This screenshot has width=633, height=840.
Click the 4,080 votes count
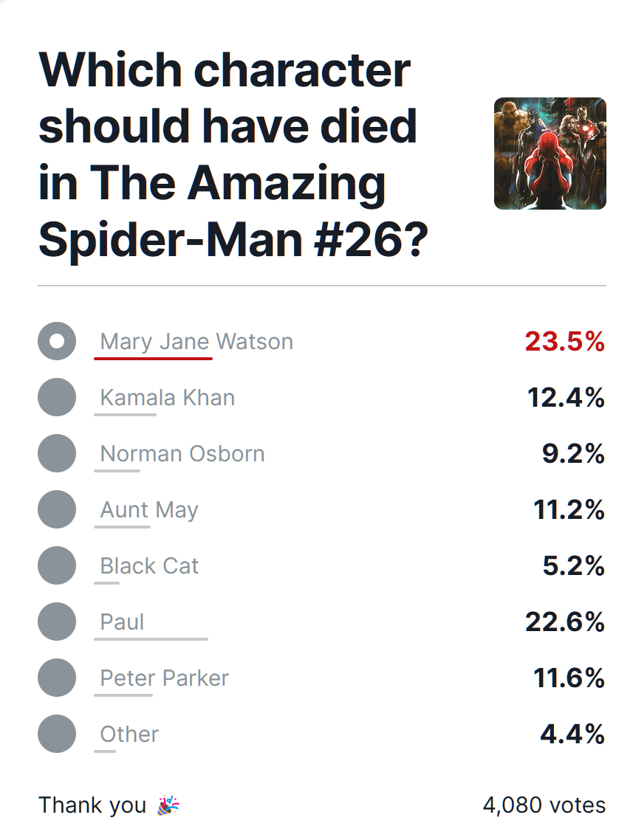544,805
